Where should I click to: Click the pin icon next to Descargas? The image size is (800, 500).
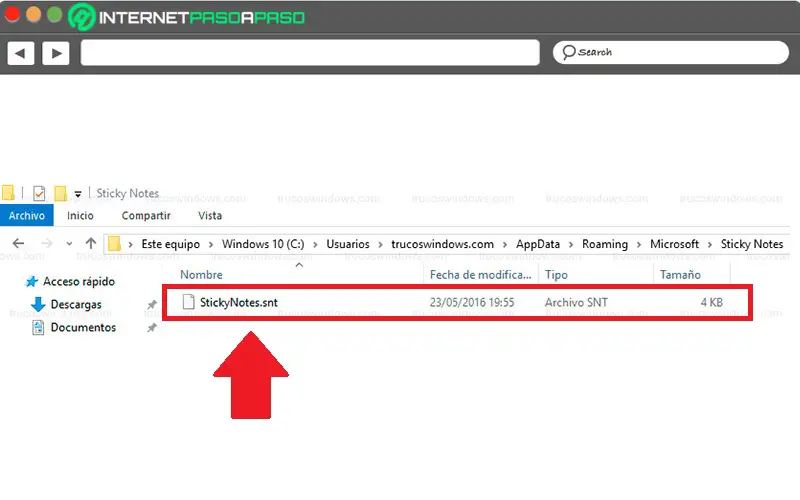[152, 304]
